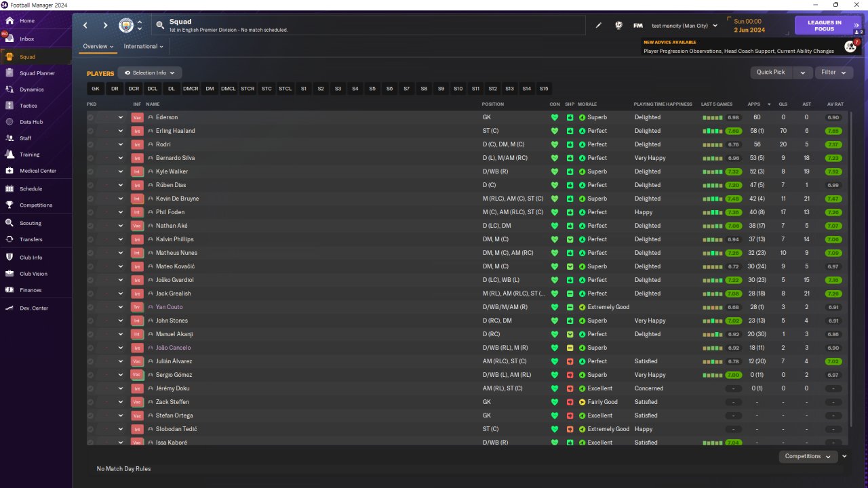
Task: Open the Scouting magnifier icon
Action: click(x=9, y=223)
